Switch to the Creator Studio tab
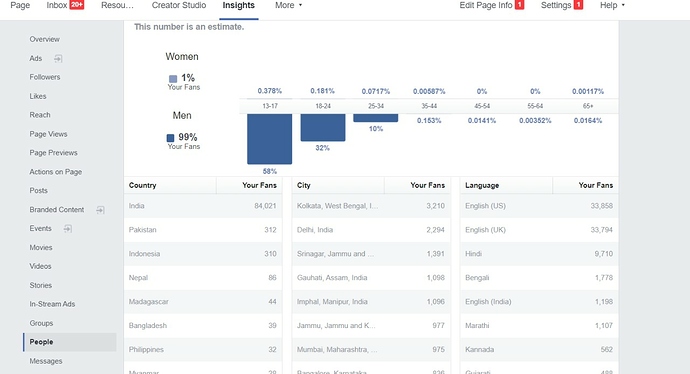Screen dimensions: 690x374 click(x=179, y=5)
